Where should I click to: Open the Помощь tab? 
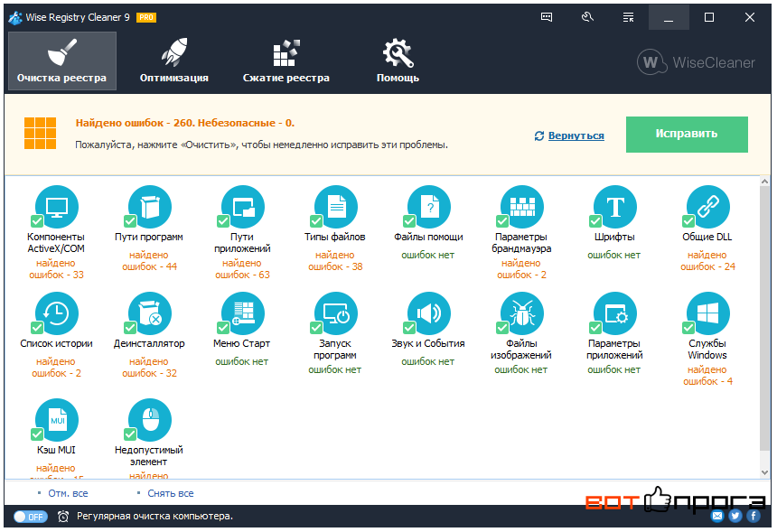(398, 61)
